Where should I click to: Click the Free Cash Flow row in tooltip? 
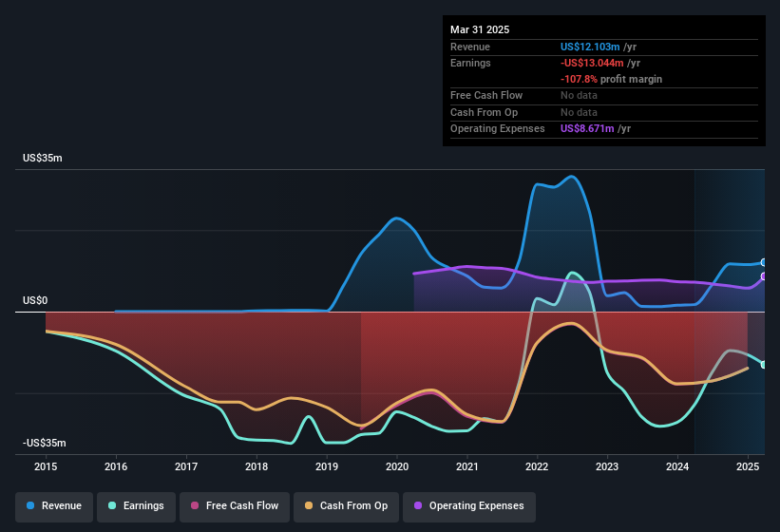pos(604,95)
